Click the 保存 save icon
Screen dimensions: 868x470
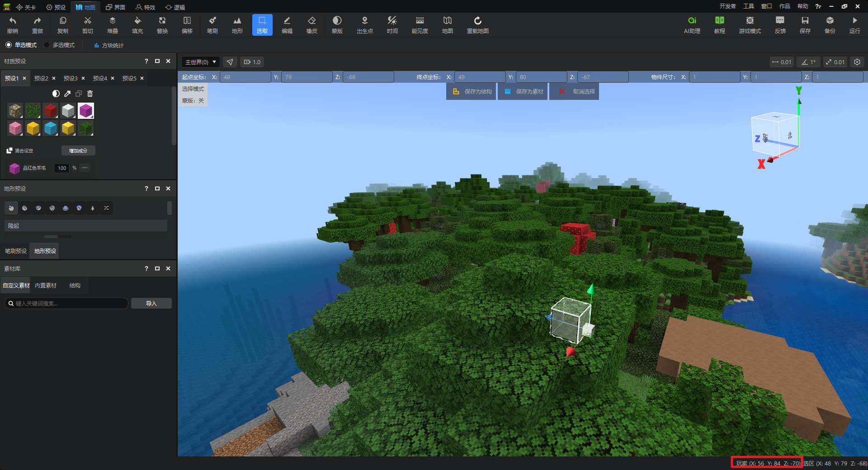coord(805,25)
